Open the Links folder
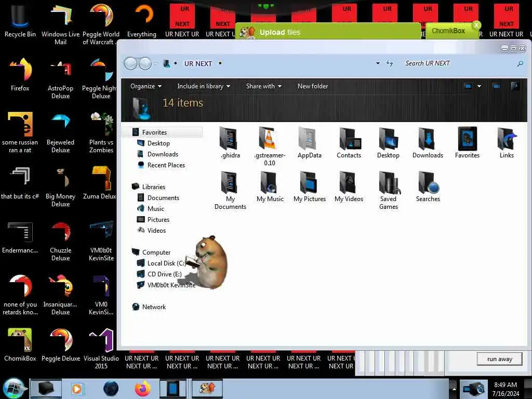This screenshot has height=399, width=532. (507, 142)
